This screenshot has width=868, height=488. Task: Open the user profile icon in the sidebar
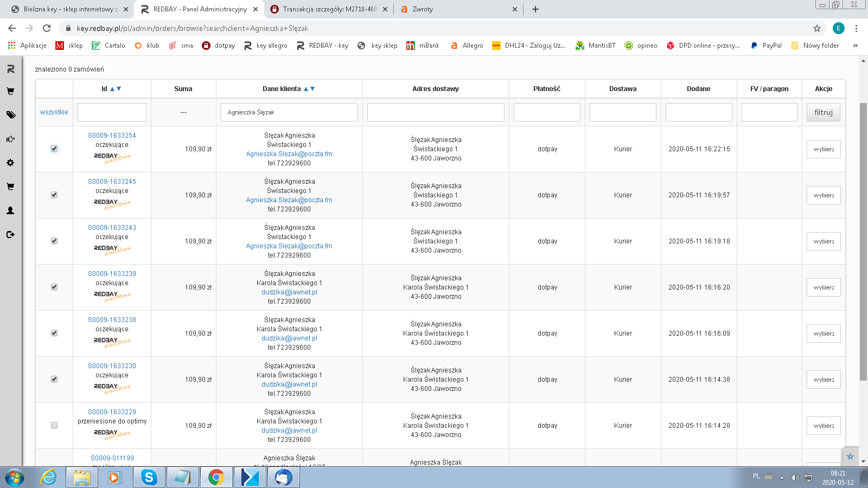tap(10, 210)
